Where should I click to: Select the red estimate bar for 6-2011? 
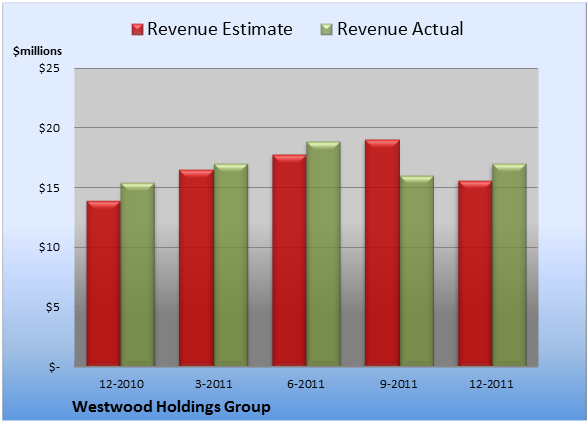[x=289, y=260]
